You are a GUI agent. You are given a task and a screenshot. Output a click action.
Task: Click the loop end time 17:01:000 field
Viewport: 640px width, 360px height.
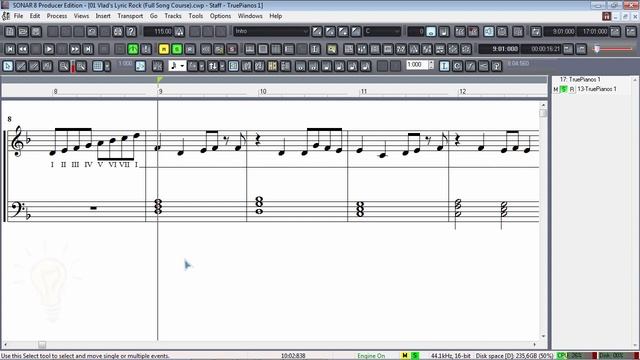593,31
